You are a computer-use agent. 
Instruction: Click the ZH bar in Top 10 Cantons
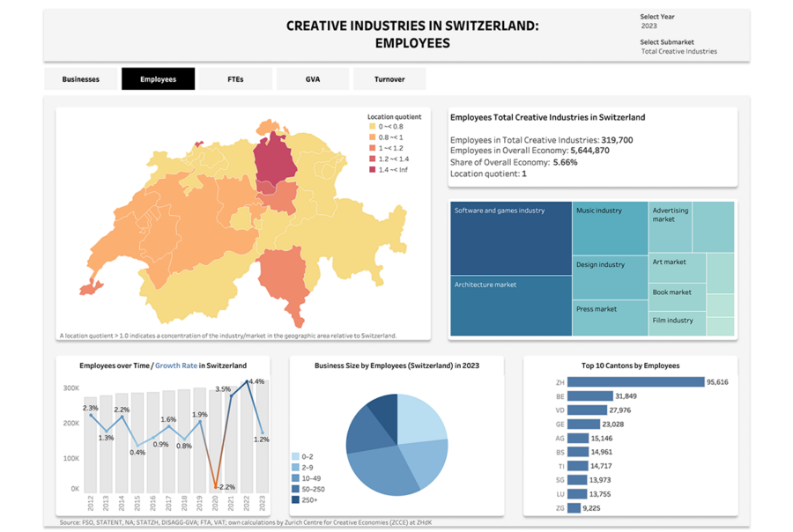(x=635, y=382)
